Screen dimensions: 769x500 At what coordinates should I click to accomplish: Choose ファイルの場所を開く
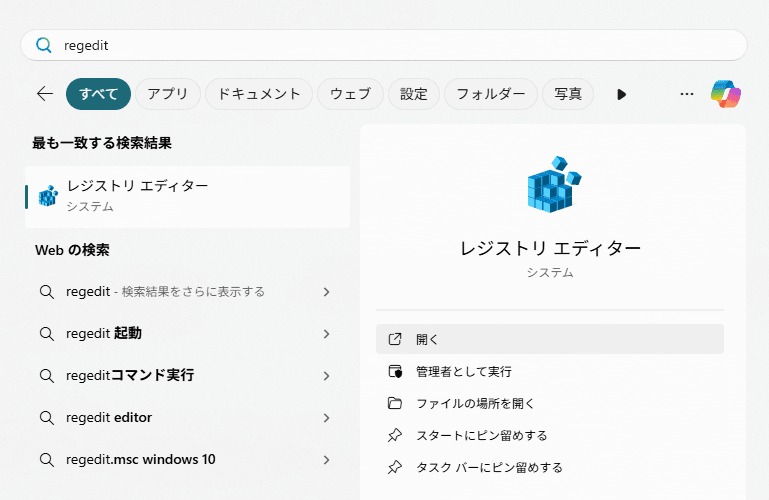(550, 403)
